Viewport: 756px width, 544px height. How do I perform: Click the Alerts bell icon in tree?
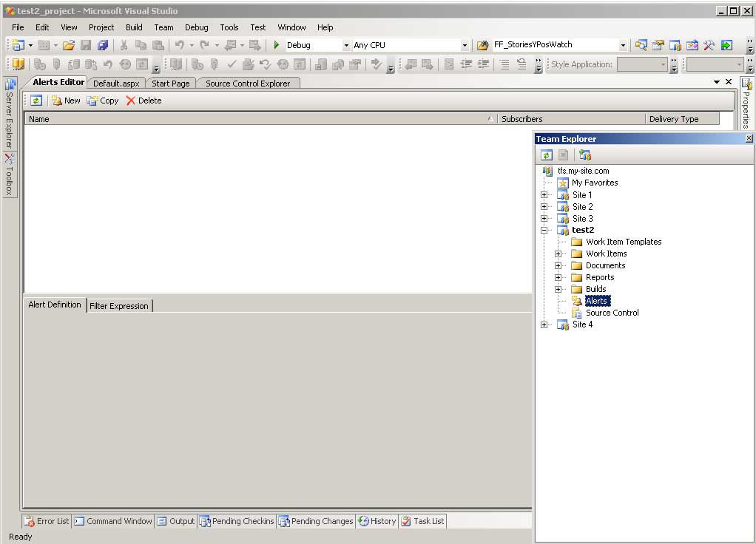(577, 301)
